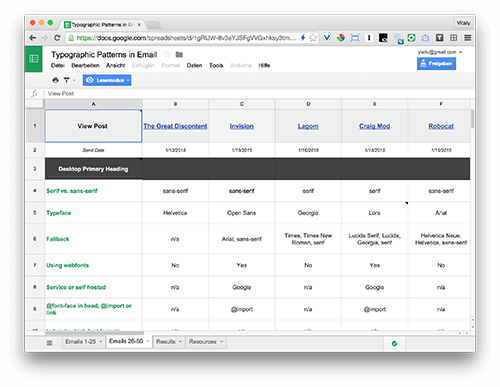
Task: Open the black square extension icon
Action: [383, 38]
